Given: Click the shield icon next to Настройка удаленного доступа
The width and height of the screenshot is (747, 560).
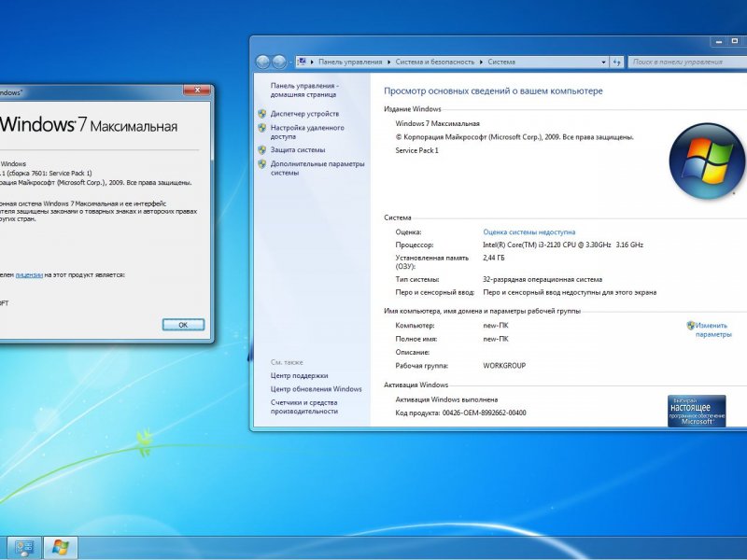Looking at the screenshot, I should 262,128.
